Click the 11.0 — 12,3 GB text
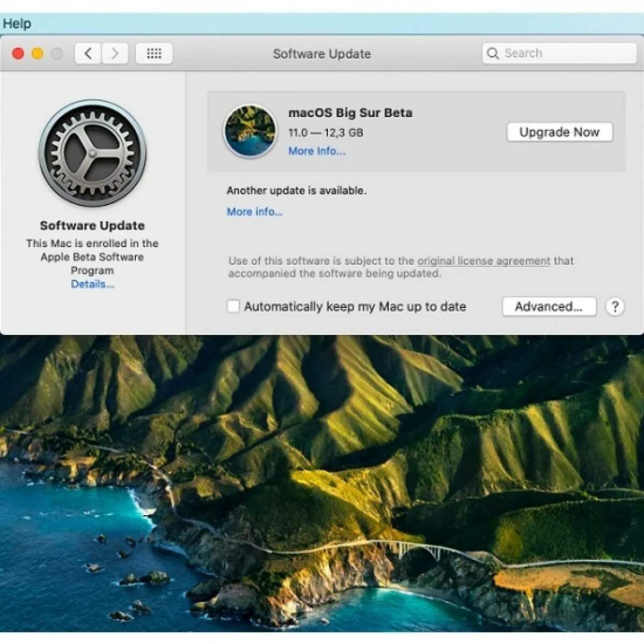 click(326, 133)
